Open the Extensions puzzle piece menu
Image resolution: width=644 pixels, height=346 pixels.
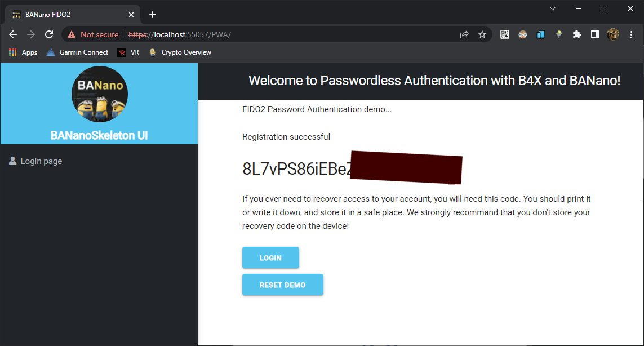[x=576, y=34]
